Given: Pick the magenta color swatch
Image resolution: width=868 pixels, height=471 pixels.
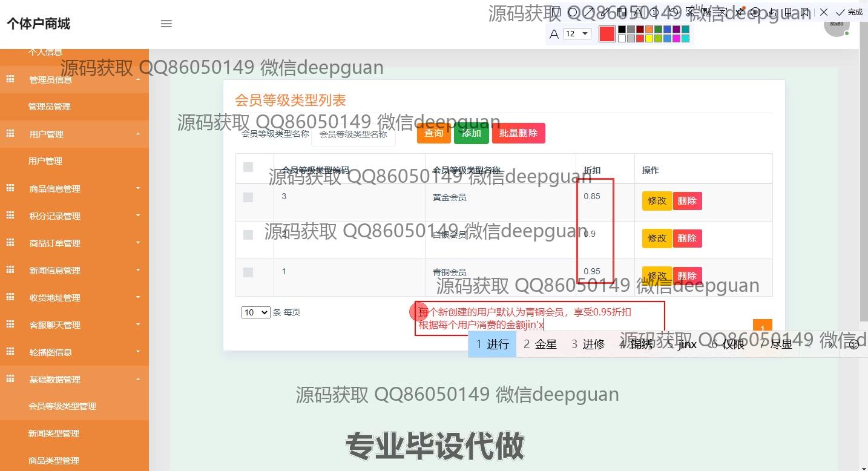Looking at the screenshot, I should click(x=676, y=38).
